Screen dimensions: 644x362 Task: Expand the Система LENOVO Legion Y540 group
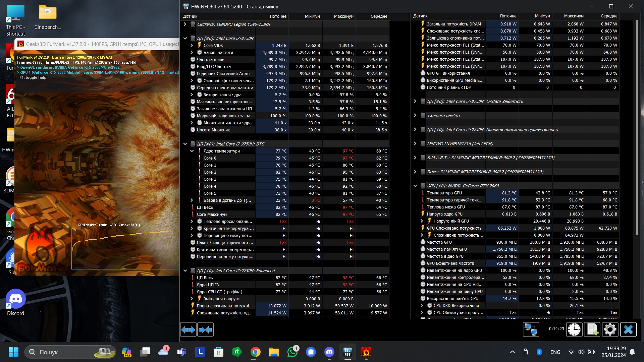pyautogui.click(x=185, y=24)
